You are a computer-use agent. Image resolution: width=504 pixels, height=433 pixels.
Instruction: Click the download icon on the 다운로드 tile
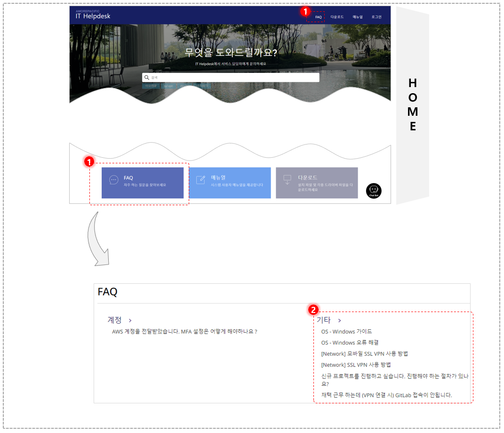pyautogui.click(x=288, y=180)
